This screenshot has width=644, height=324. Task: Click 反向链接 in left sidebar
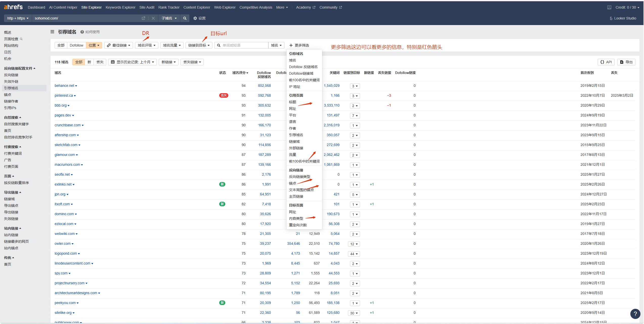click(x=11, y=75)
